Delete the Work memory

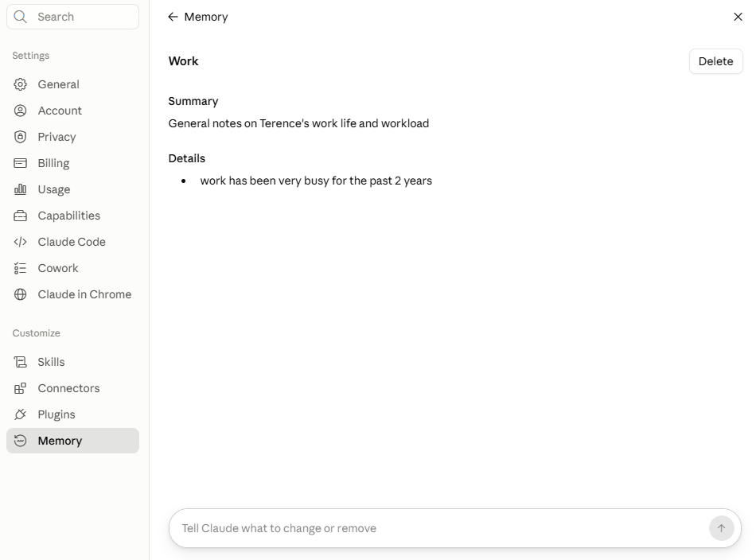[x=716, y=61]
